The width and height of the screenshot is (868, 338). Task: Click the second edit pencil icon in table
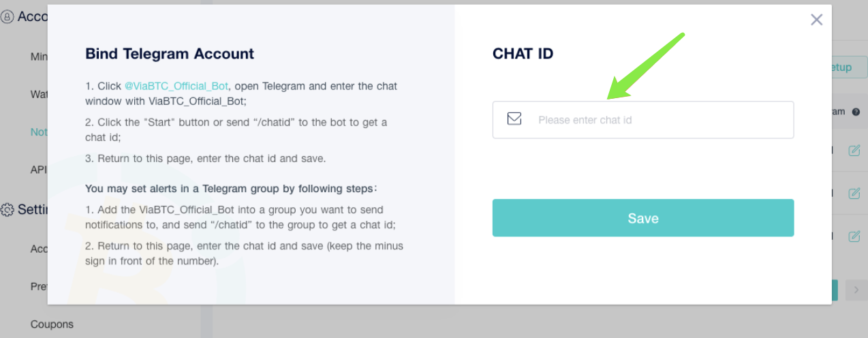pyautogui.click(x=854, y=194)
